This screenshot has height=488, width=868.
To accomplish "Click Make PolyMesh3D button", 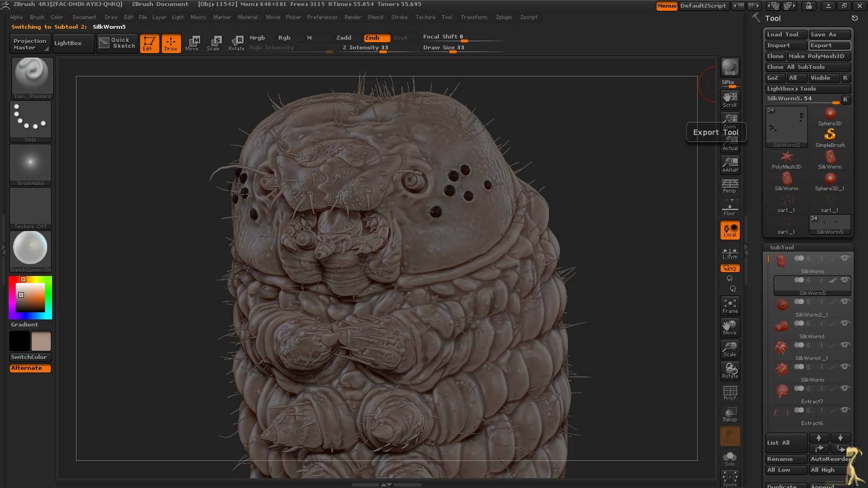I will point(819,56).
